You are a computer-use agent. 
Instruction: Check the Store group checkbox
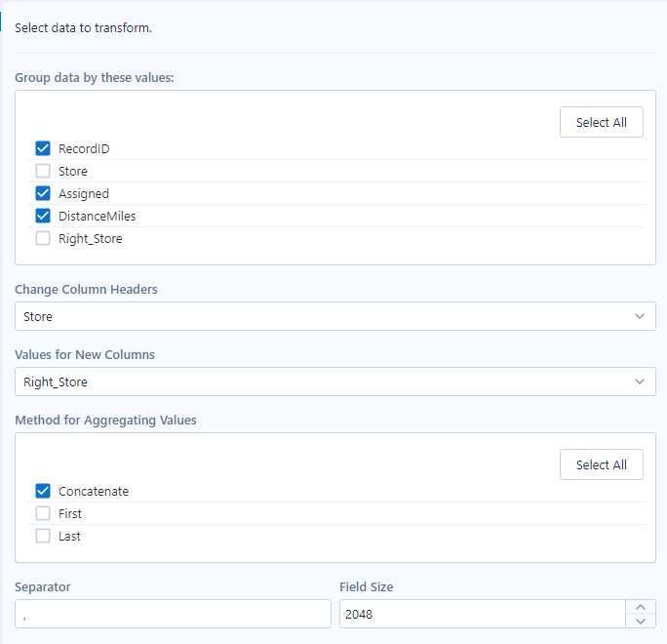pyautogui.click(x=43, y=172)
